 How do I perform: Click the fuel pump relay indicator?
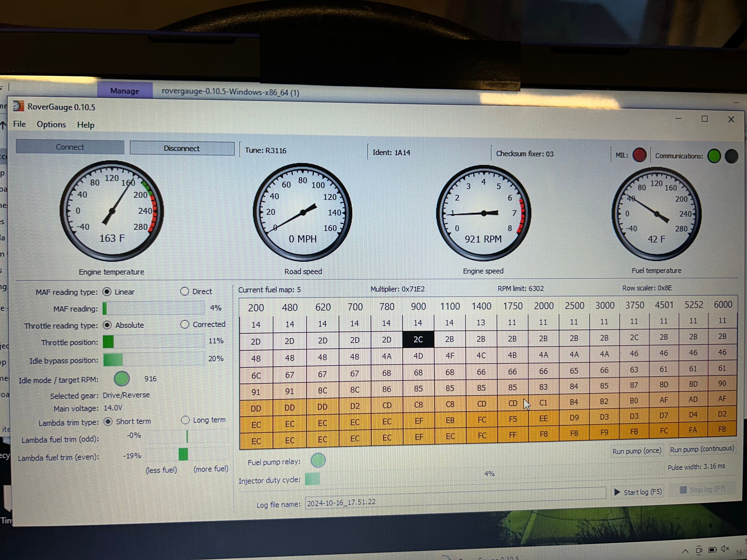pos(318,460)
